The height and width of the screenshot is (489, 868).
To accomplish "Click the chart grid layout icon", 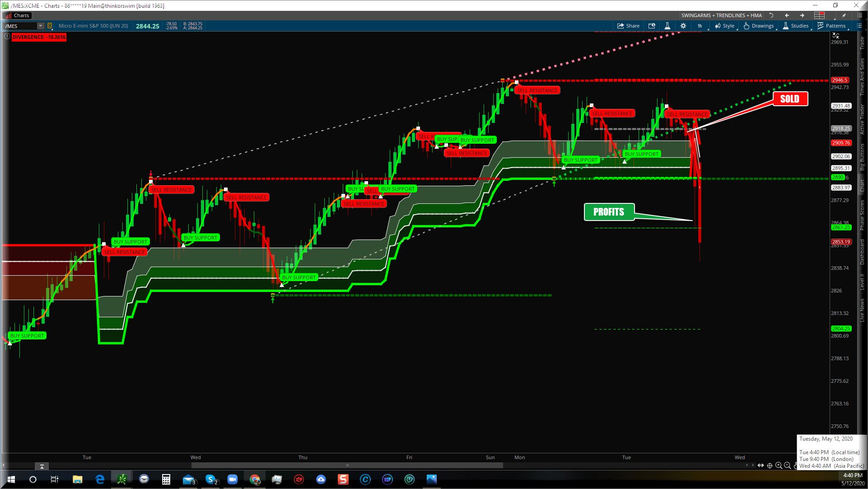I will click(x=819, y=15).
